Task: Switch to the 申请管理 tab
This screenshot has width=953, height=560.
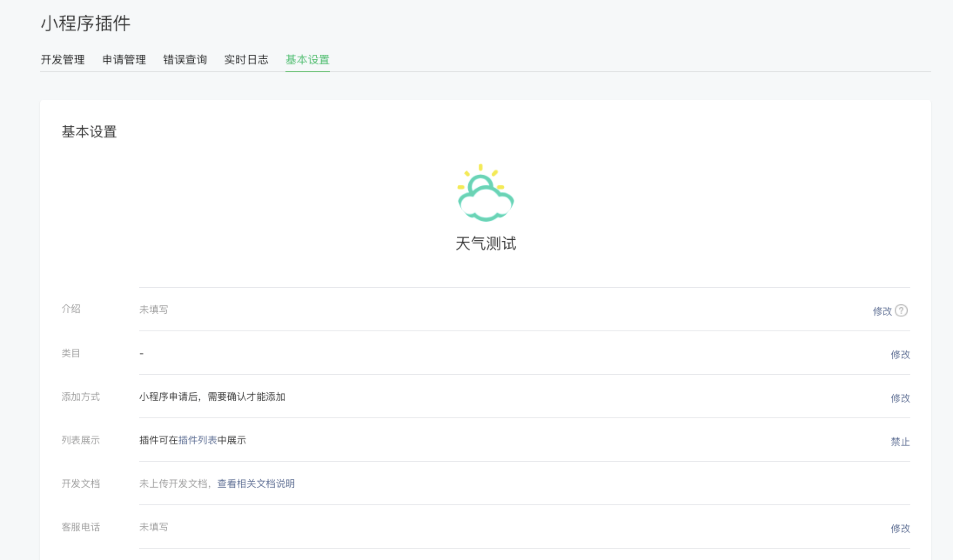Action: coord(124,59)
